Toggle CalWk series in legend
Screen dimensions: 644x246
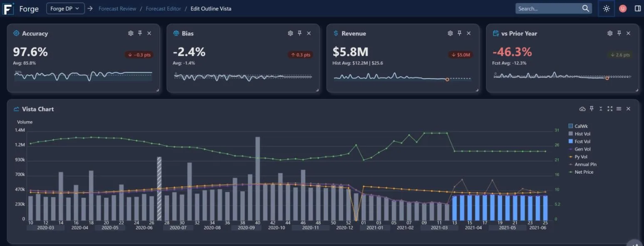[x=578, y=126]
